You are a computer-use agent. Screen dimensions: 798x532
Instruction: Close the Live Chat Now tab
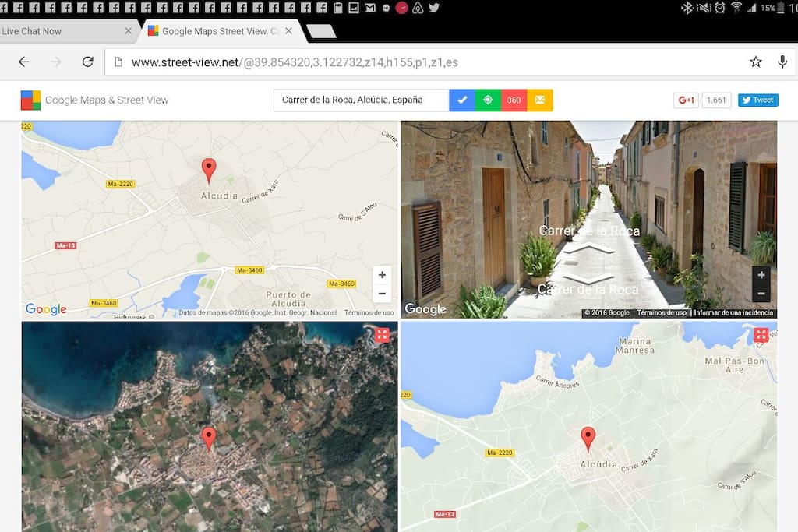click(x=129, y=31)
